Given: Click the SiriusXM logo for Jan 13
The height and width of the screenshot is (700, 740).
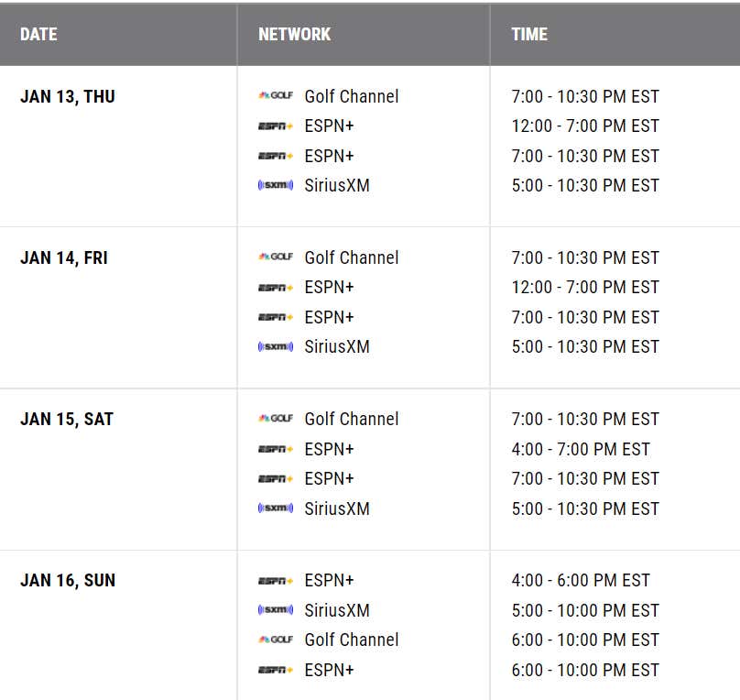Looking at the screenshot, I should [276, 185].
